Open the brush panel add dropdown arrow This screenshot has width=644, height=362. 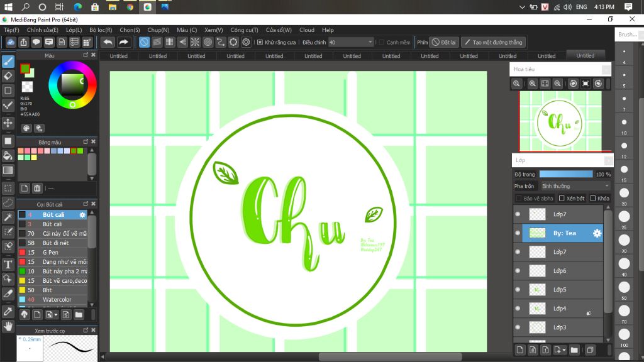click(55, 315)
